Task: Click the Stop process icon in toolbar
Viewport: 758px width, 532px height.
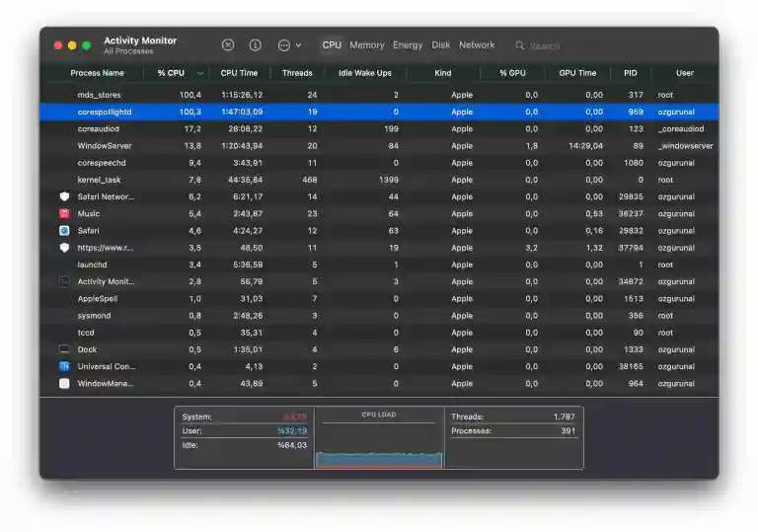Action: coord(228,45)
